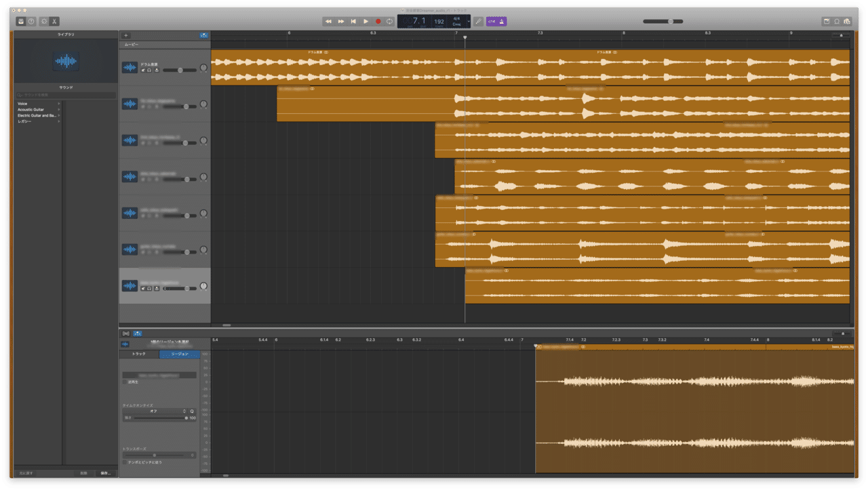Switch to the トラック editor tab
Screen dimensions: 868x490
coord(139,354)
